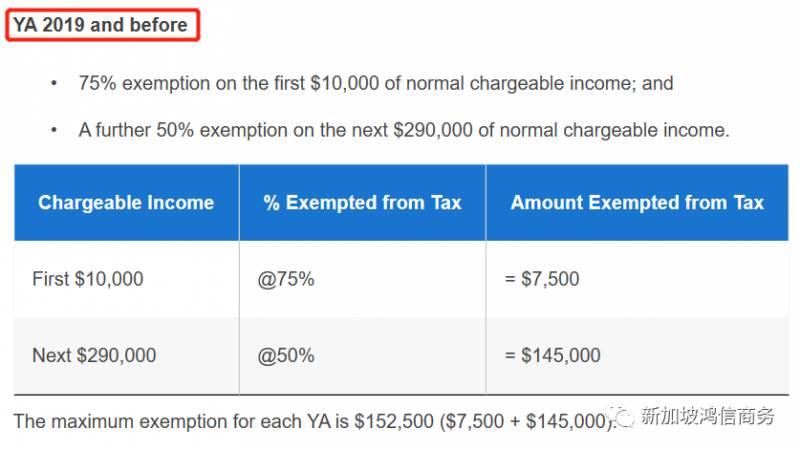Click the "$152,500" figure below the table
This screenshot has height=450, width=800.
pos(393,421)
